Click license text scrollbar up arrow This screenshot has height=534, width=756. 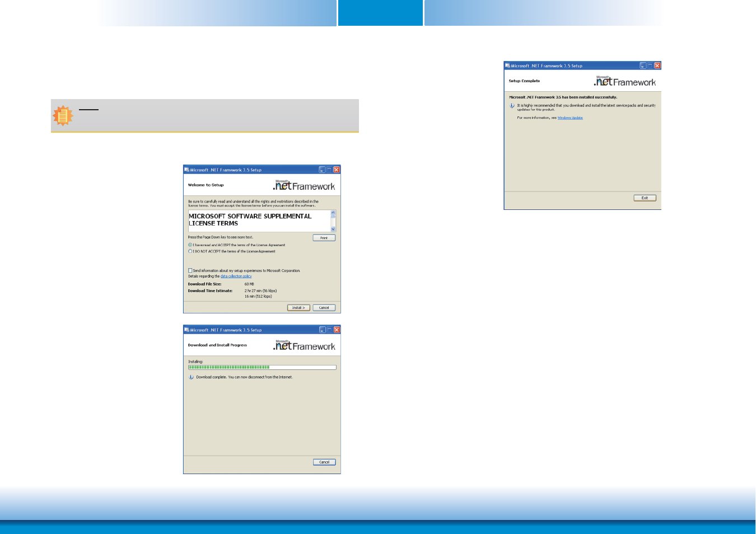(x=333, y=213)
